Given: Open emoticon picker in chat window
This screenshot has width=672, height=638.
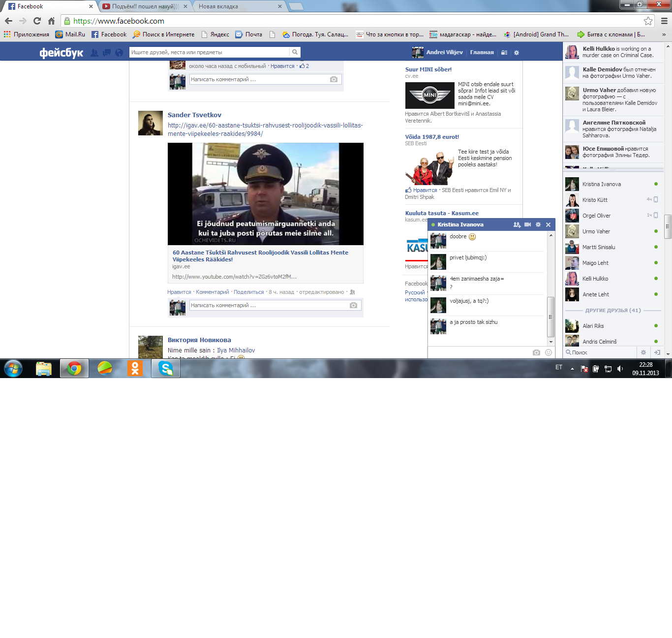Looking at the screenshot, I should coord(549,352).
